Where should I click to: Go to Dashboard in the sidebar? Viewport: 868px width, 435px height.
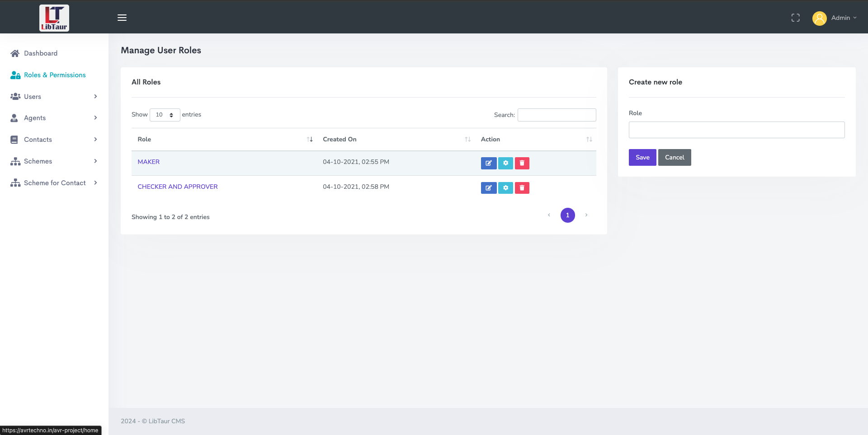(41, 53)
